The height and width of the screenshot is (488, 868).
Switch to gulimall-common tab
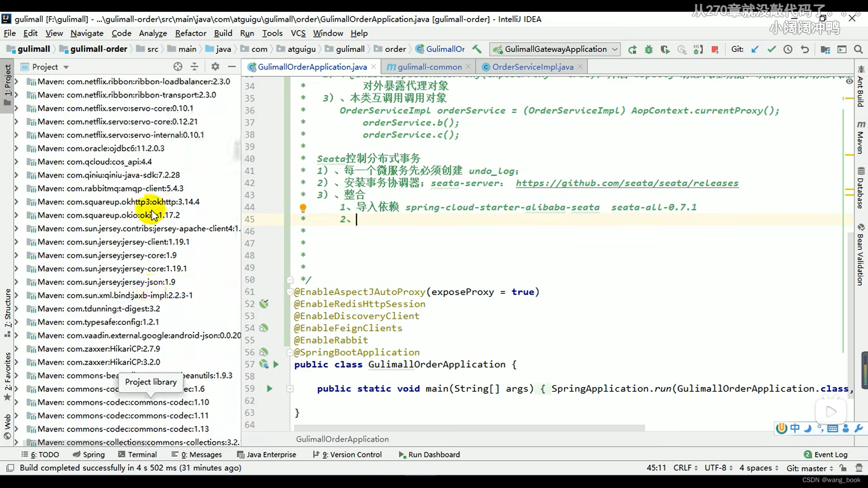(x=429, y=67)
